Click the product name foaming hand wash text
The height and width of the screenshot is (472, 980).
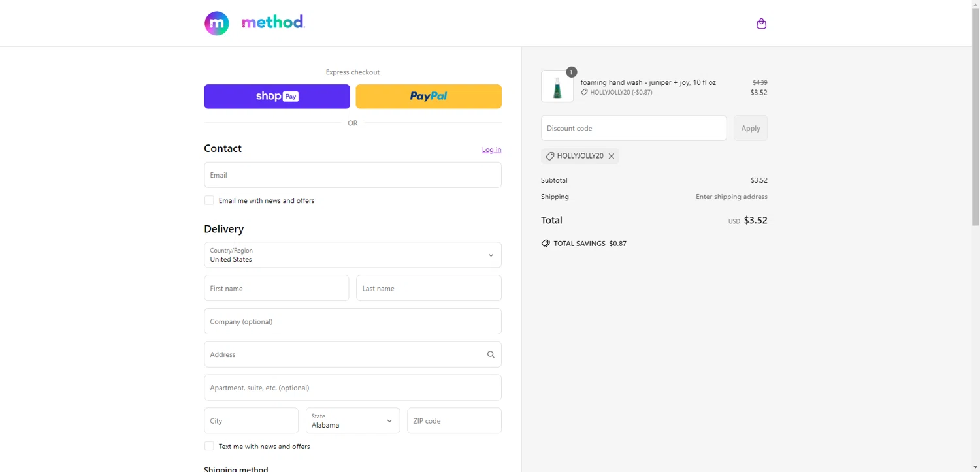(x=648, y=82)
